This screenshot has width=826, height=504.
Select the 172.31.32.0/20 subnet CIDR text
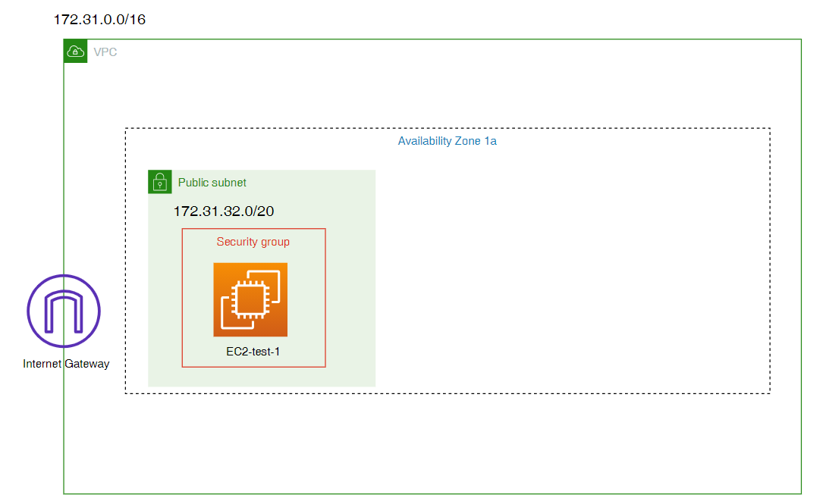(224, 211)
